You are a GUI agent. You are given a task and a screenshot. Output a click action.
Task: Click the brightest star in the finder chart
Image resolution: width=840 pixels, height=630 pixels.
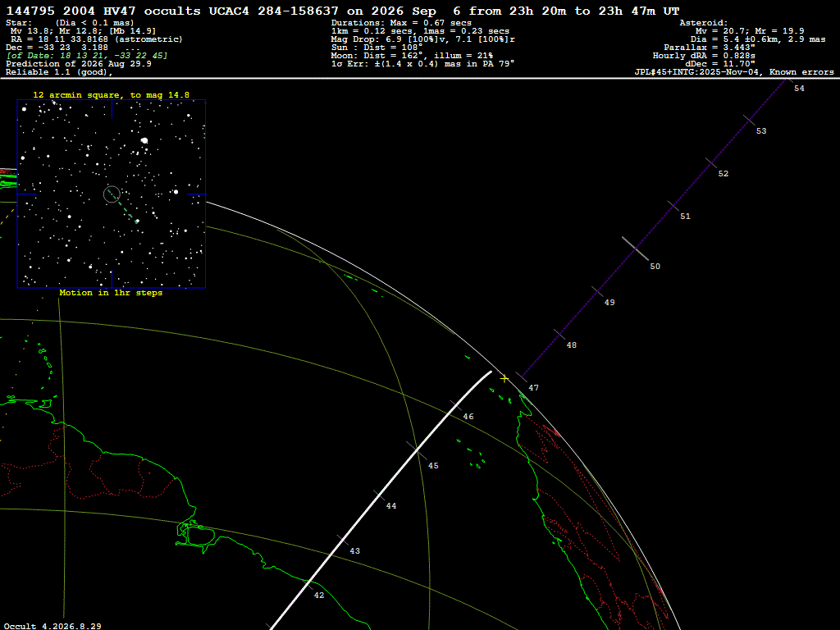click(x=144, y=140)
